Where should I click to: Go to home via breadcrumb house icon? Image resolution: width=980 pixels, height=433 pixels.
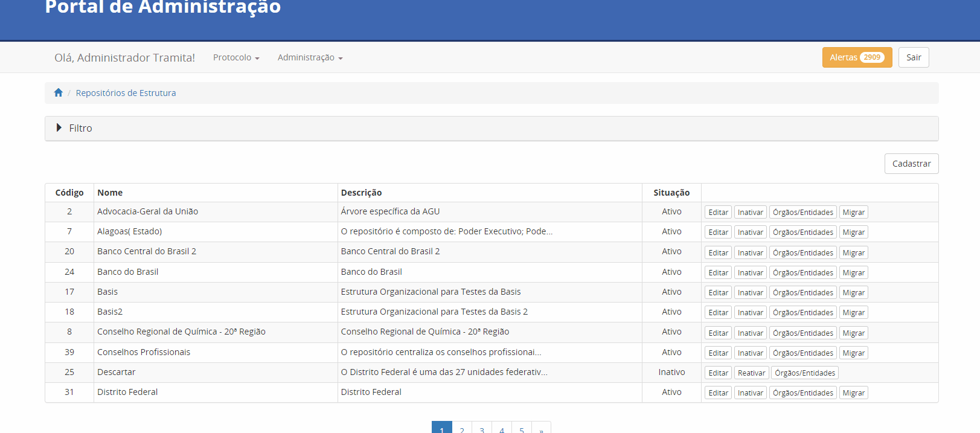59,92
